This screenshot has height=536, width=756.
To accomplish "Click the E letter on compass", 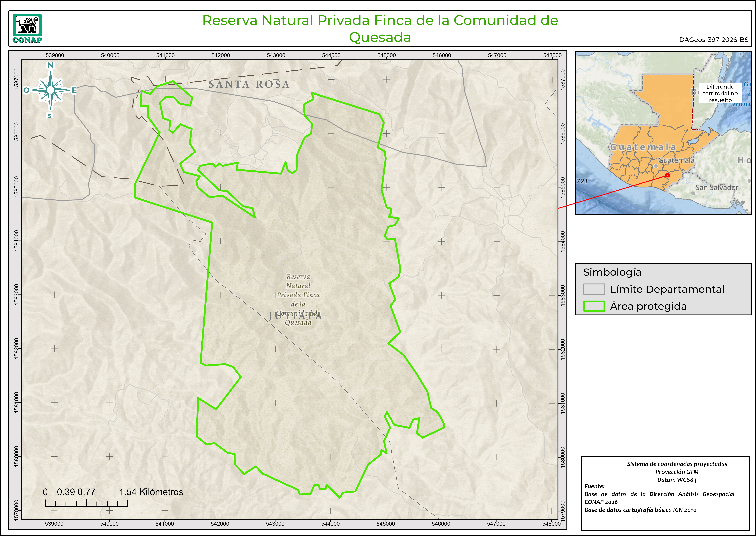I will pos(74,90).
